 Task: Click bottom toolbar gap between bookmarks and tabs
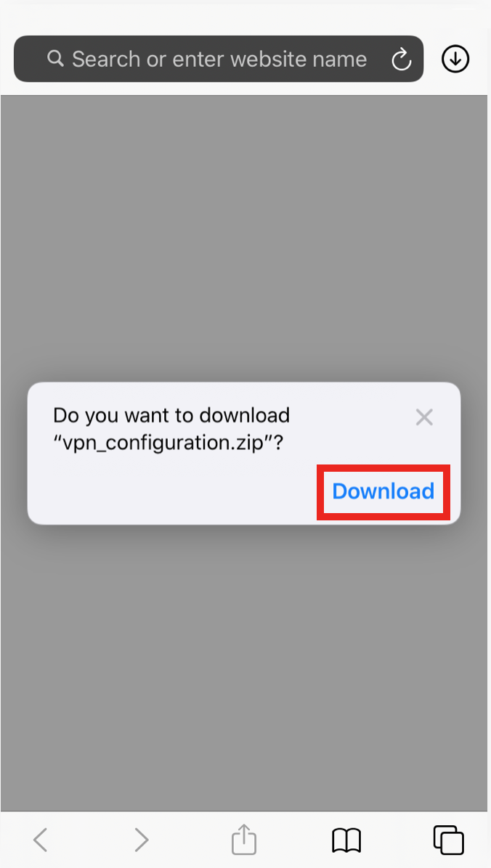397,840
